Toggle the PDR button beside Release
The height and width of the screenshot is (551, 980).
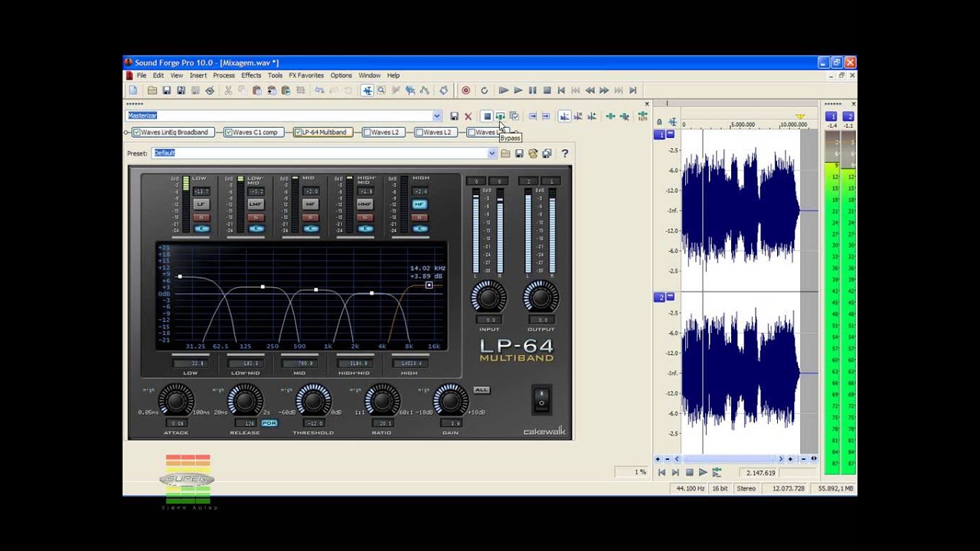269,423
